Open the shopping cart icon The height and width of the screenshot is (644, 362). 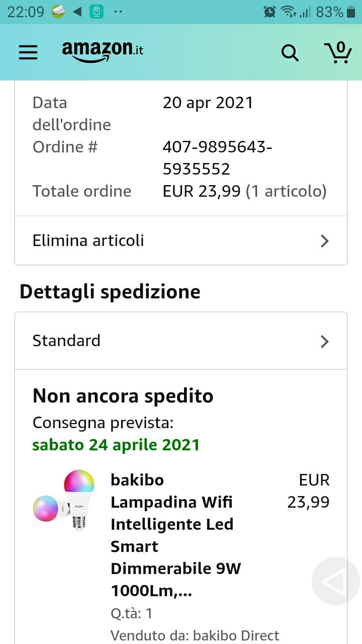point(337,52)
